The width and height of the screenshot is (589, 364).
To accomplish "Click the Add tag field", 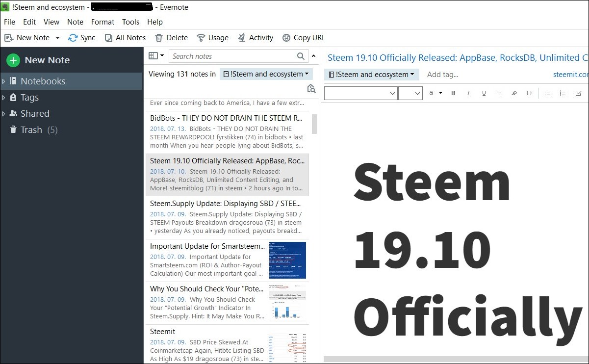I will (442, 75).
